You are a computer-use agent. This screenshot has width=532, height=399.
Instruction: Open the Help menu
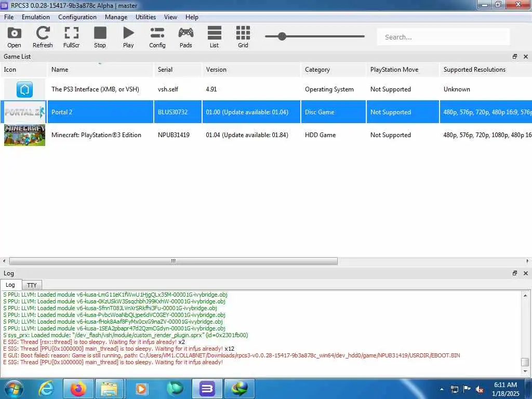192,17
